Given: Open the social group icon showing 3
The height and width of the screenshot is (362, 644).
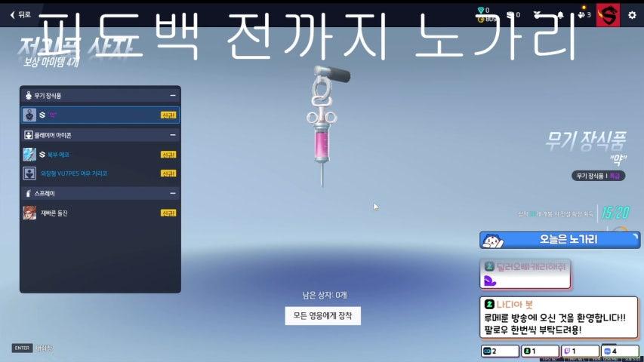Looking at the screenshot, I should coord(583,14).
